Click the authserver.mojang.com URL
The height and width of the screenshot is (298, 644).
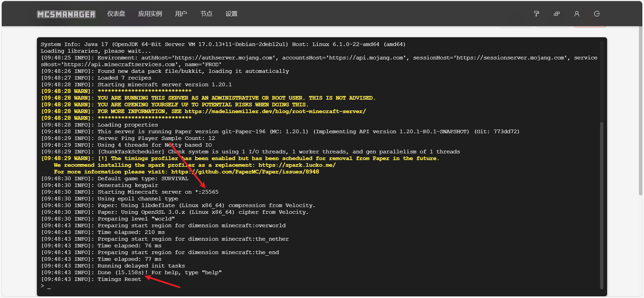tap(223, 58)
